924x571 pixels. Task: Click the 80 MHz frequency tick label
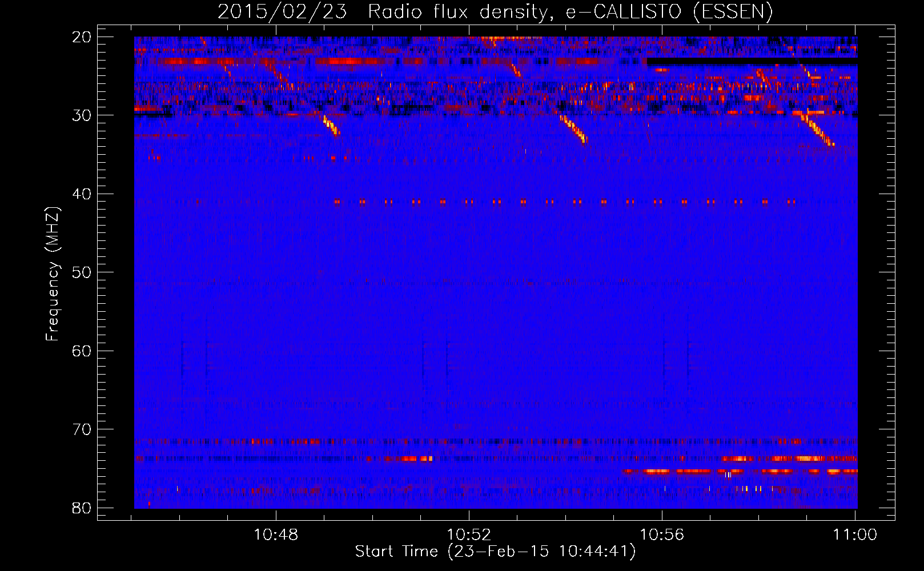tap(82, 508)
